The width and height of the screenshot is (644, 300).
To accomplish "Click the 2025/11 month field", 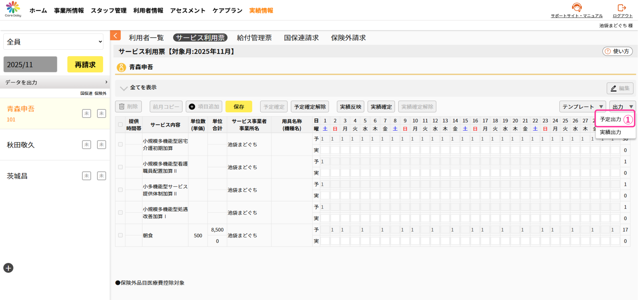I will click(30, 64).
